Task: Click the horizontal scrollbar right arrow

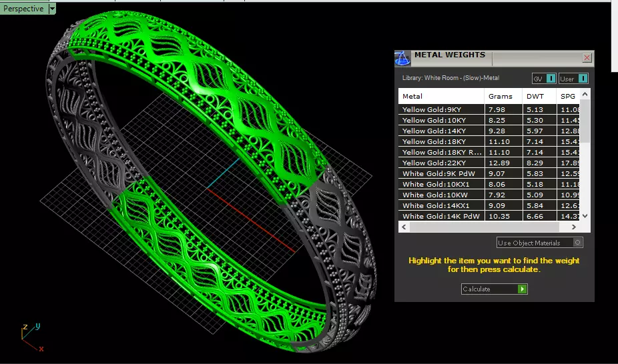Action: click(574, 227)
